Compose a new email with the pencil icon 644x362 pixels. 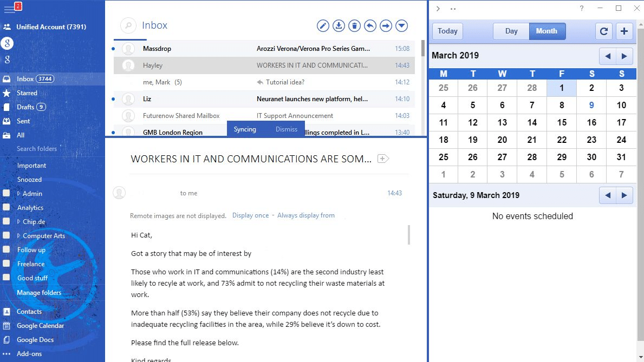tap(323, 25)
